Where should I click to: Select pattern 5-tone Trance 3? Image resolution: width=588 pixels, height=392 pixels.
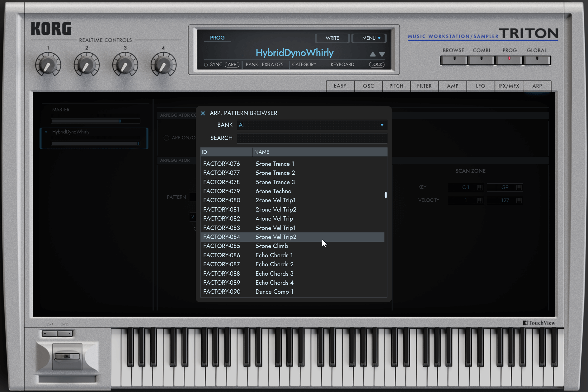[292, 182]
